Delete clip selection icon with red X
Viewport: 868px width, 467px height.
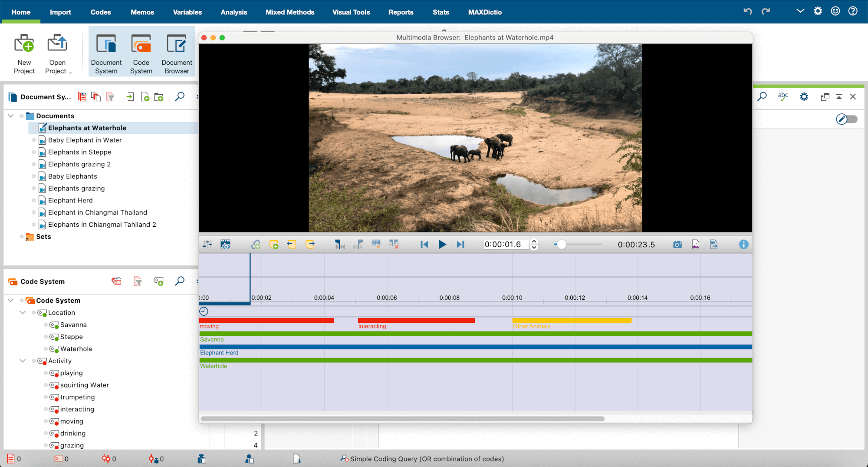click(394, 245)
